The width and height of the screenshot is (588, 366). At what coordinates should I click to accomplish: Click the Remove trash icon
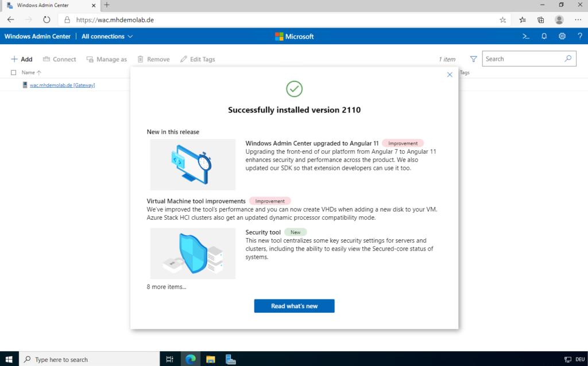(x=139, y=59)
